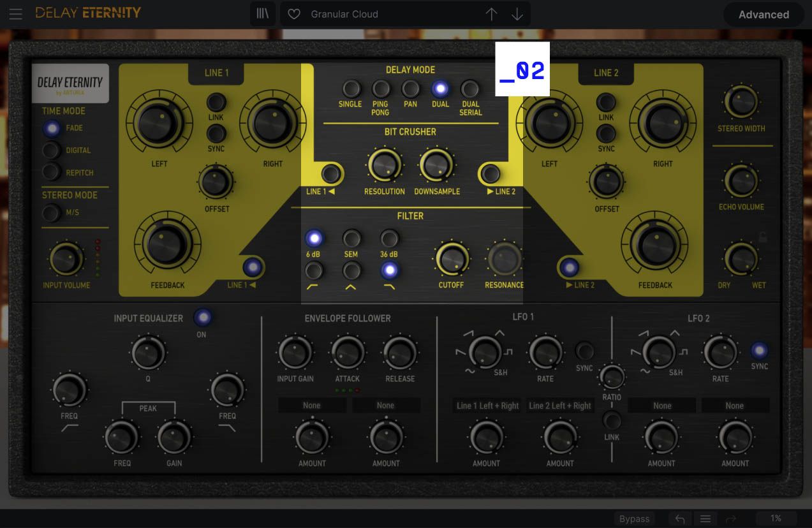Favorite the Granular Cloud preset
This screenshot has height=528, width=812.
[294, 14]
